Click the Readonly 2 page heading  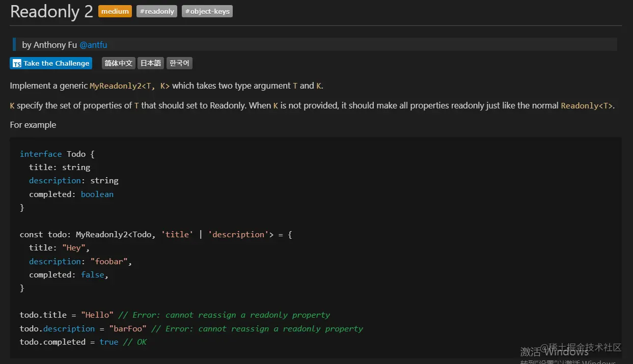coord(51,12)
